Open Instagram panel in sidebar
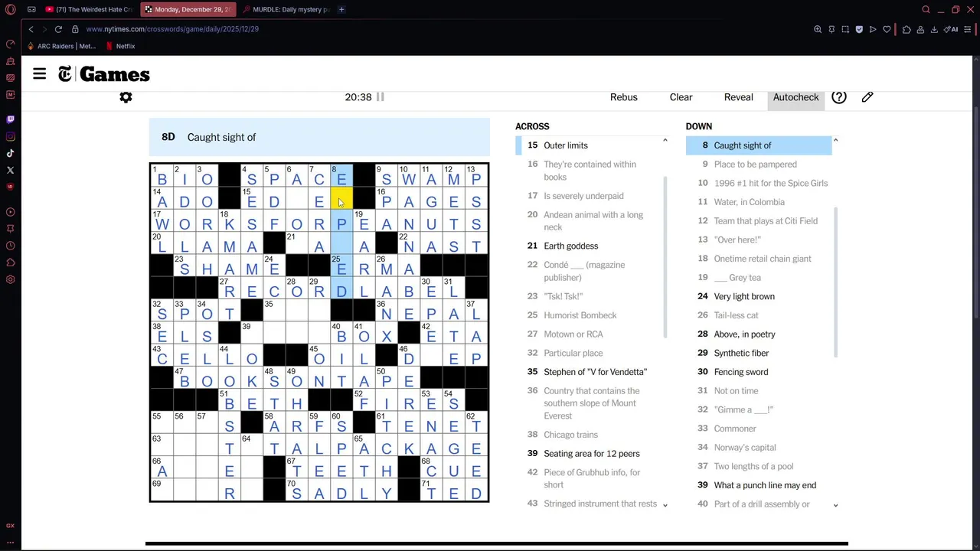The width and height of the screenshot is (980, 551). point(10,136)
